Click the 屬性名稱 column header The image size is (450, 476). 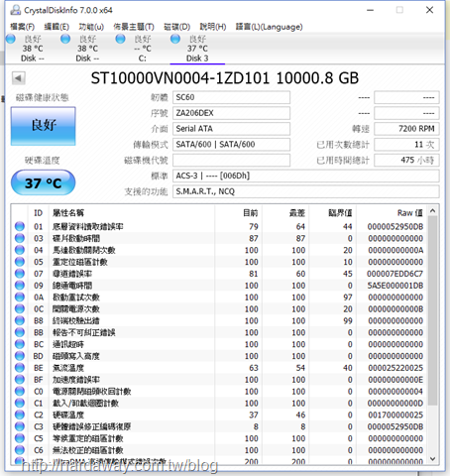click(132, 213)
